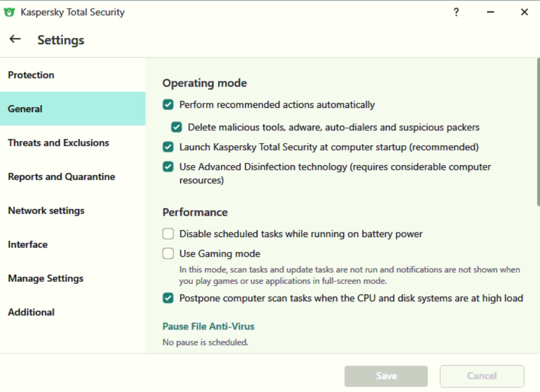Switch to Threats and Exclusions section
Image resolution: width=540 pixels, height=392 pixels.
tap(59, 143)
